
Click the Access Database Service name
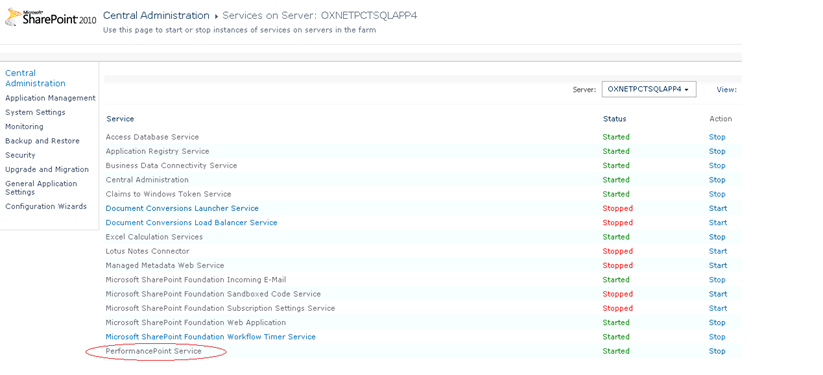(152, 137)
